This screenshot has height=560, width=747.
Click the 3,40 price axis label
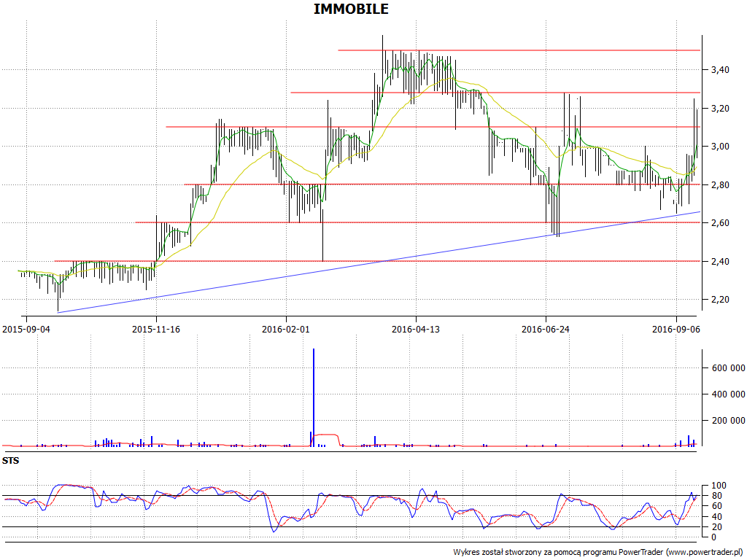point(720,70)
